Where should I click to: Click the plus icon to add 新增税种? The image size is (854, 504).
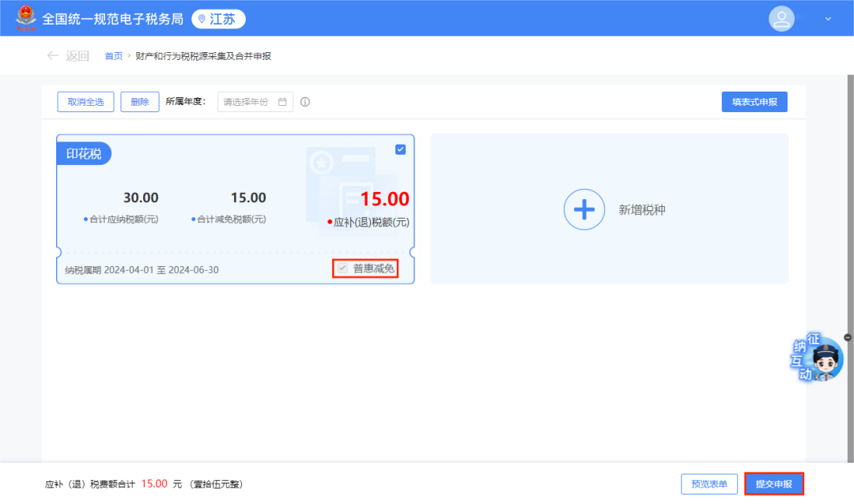pyautogui.click(x=584, y=209)
